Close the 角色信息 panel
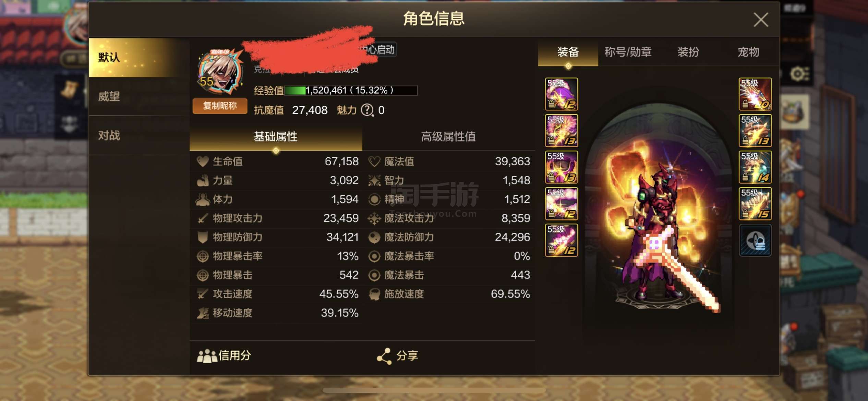 coord(761,20)
